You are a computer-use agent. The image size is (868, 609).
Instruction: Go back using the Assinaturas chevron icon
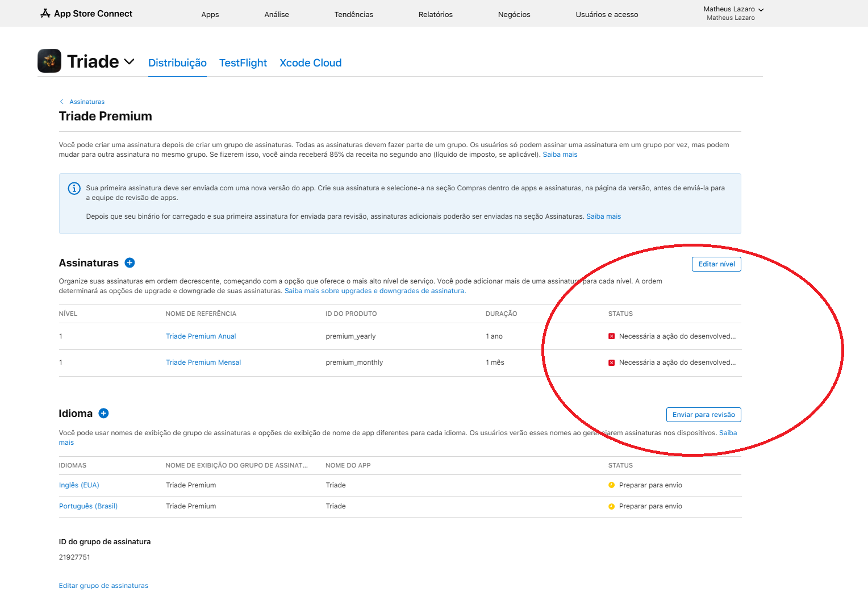coord(61,102)
